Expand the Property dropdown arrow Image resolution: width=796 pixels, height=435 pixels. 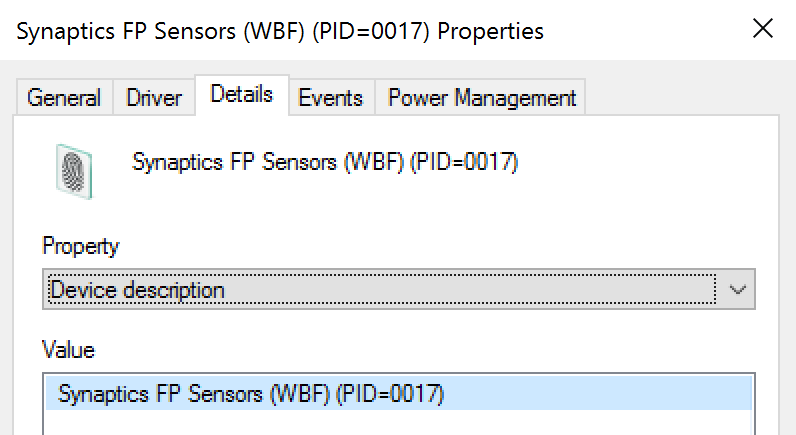coord(738,290)
